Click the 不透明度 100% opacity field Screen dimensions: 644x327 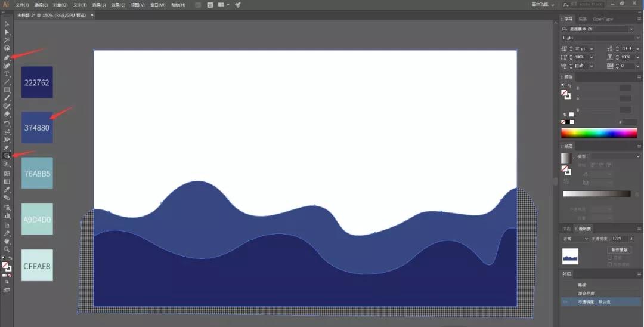click(x=620, y=238)
